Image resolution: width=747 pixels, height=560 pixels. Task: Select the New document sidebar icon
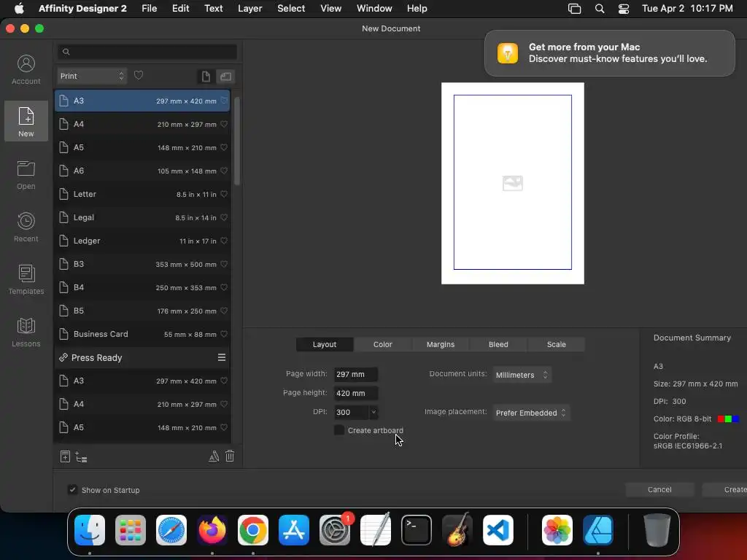26,122
